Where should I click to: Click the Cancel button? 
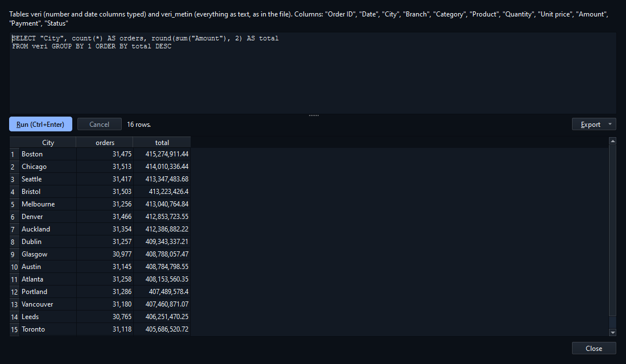click(100, 124)
